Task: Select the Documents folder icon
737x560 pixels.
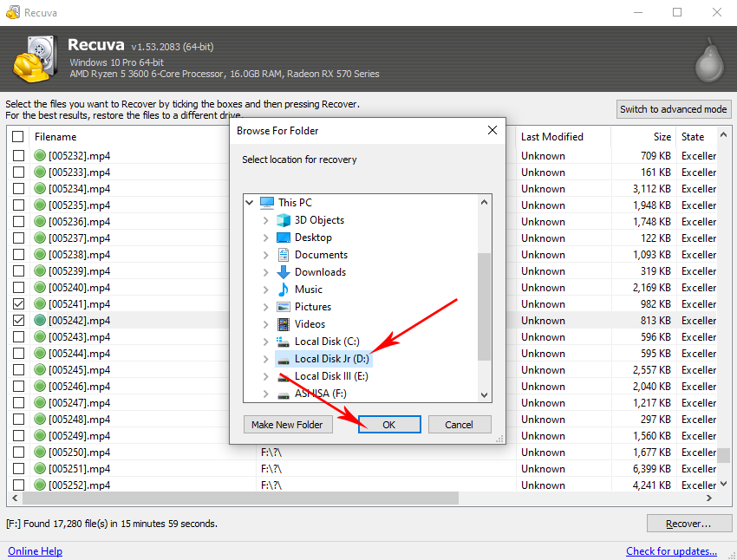Action: tap(284, 255)
